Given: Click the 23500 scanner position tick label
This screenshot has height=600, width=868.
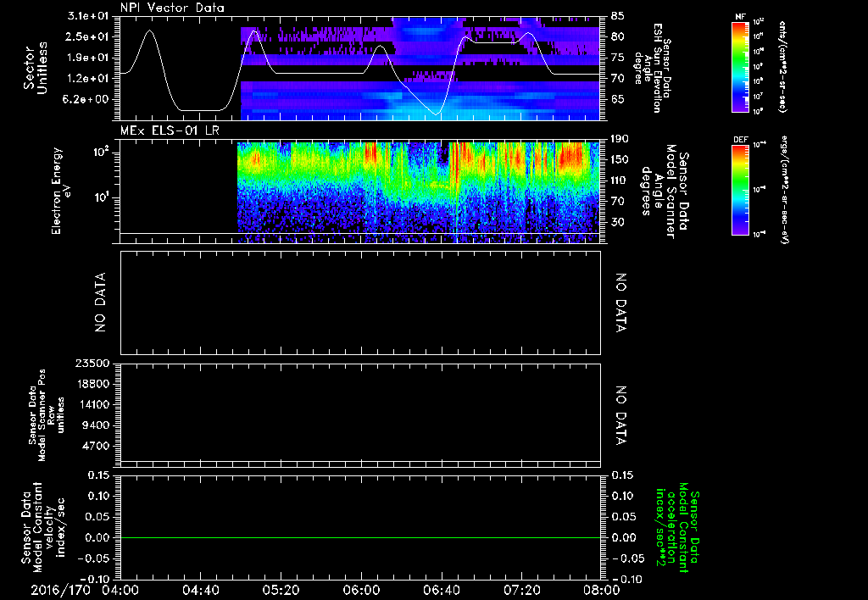Looking at the screenshot, I should tap(93, 364).
